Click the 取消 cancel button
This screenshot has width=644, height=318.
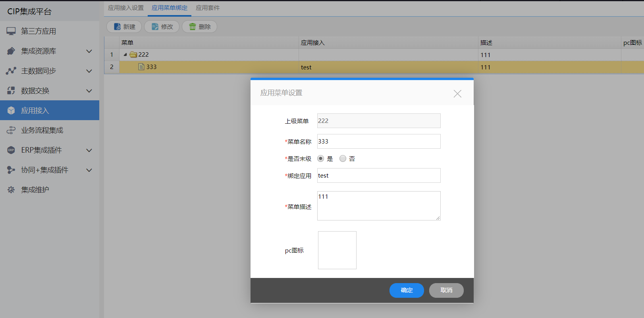point(446,290)
